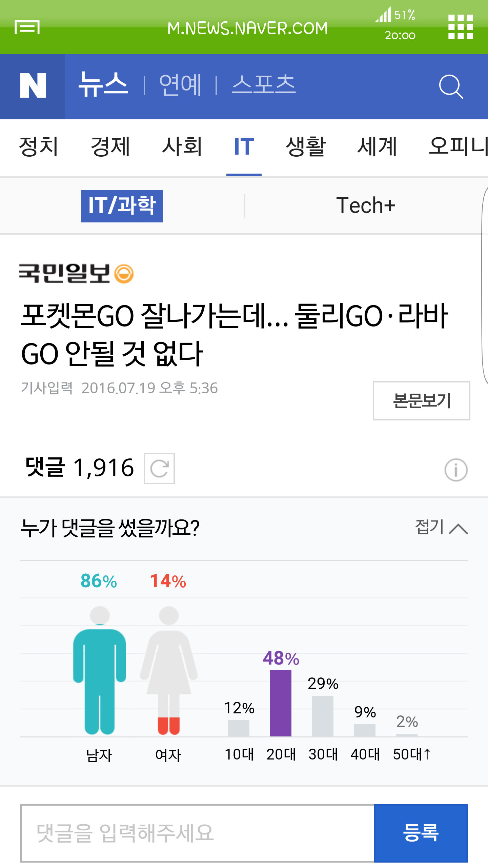Viewport: 488px width, 868px height.
Task: Tap the purple 20대 bar
Action: point(281,703)
